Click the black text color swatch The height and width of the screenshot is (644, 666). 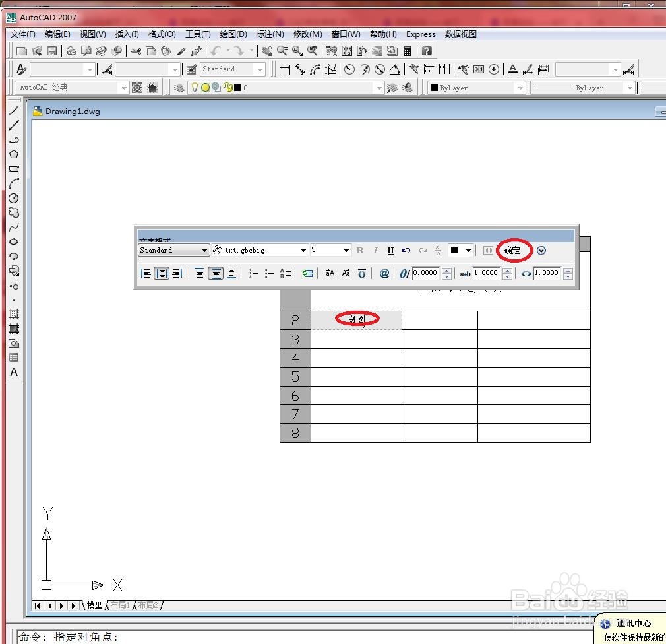point(454,250)
